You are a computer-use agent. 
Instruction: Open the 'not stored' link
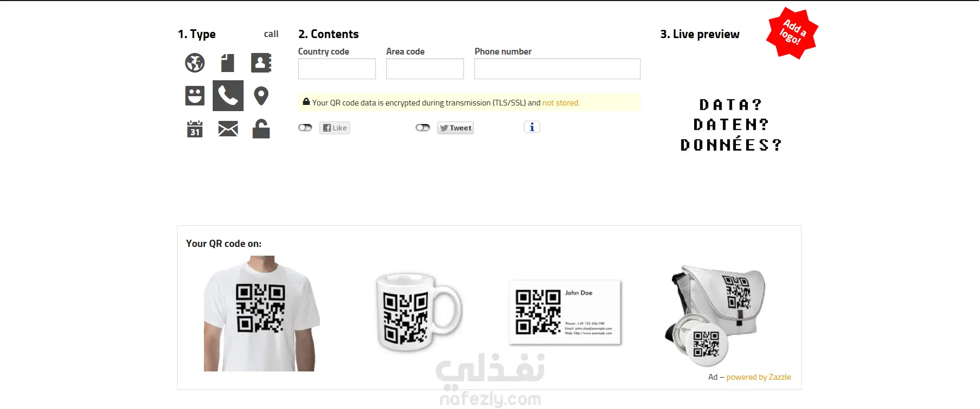560,103
